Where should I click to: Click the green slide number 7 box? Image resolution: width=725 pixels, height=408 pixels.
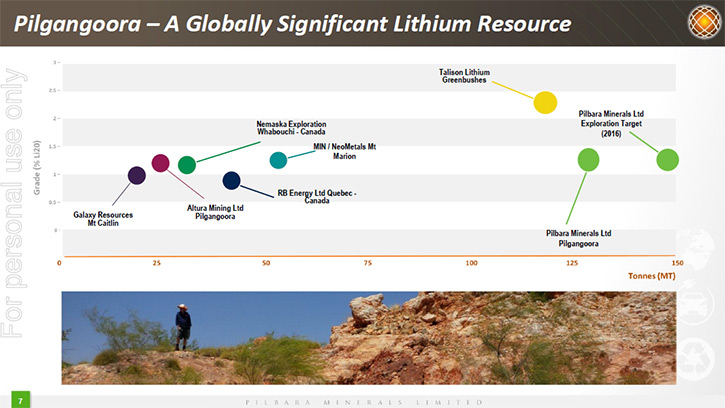point(20,400)
